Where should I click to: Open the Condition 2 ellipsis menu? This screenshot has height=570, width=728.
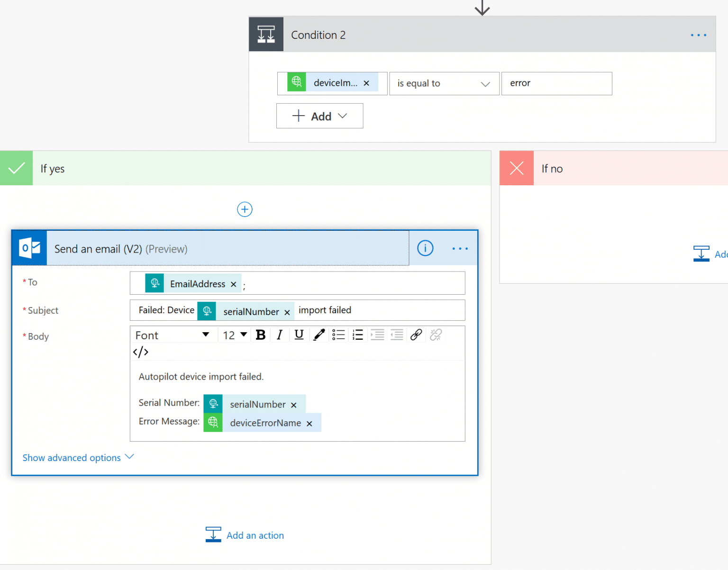[698, 35]
